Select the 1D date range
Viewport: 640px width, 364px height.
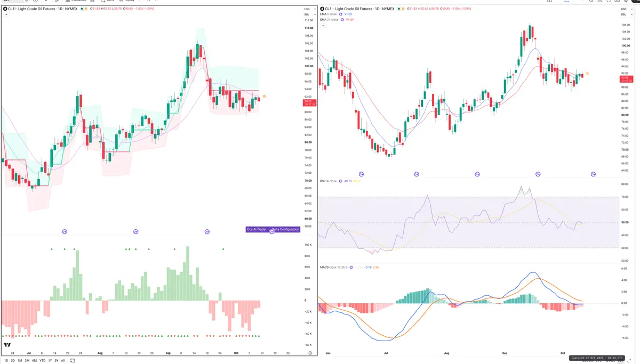6,360
